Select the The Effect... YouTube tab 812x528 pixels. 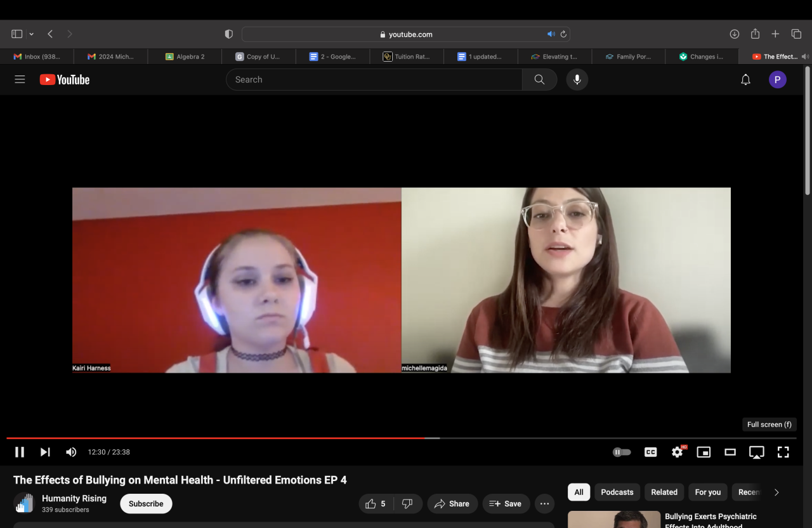coord(775,56)
